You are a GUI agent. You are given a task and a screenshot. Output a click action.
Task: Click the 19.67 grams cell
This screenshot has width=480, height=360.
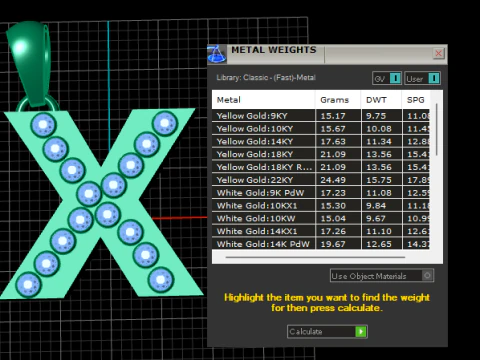pos(338,244)
